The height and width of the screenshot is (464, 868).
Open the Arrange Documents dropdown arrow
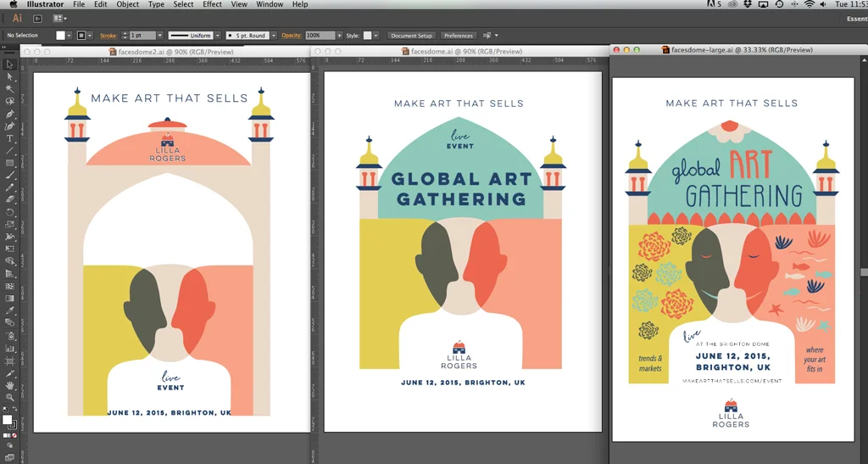[x=64, y=19]
